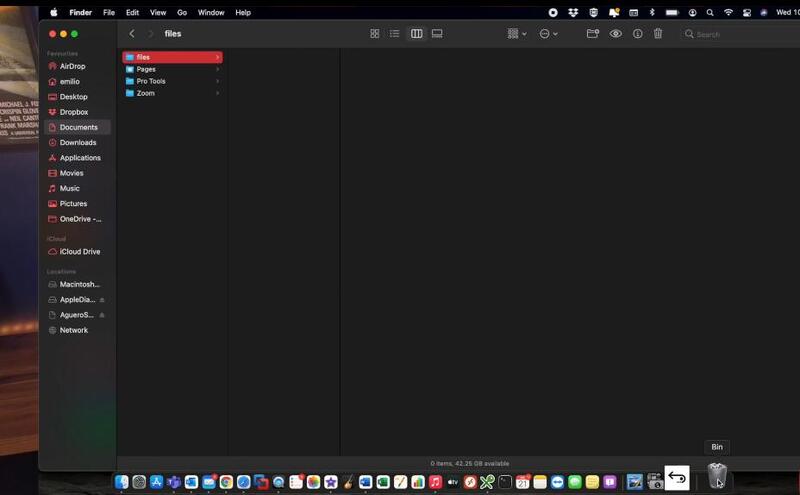Open the Go menu
The image size is (800, 495).
coord(182,13)
